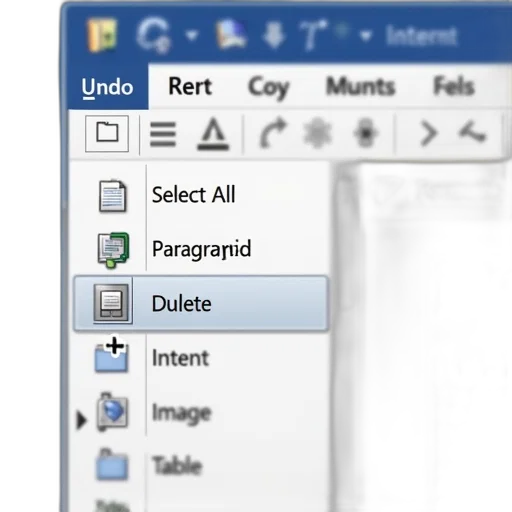Image resolution: width=512 pixels, height=512 pixels.
Task: Expand the Image submenu arrow
Action: tap(81, 420)
